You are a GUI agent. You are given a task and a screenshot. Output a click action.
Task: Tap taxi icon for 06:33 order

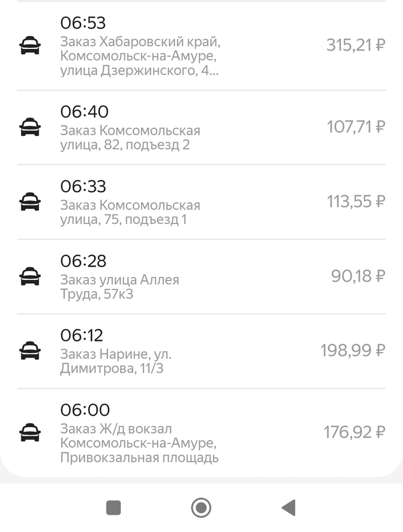click(30, 202)
